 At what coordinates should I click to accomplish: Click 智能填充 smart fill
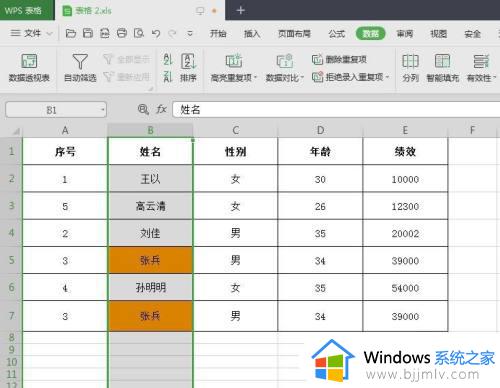click(x=443, y=68)
